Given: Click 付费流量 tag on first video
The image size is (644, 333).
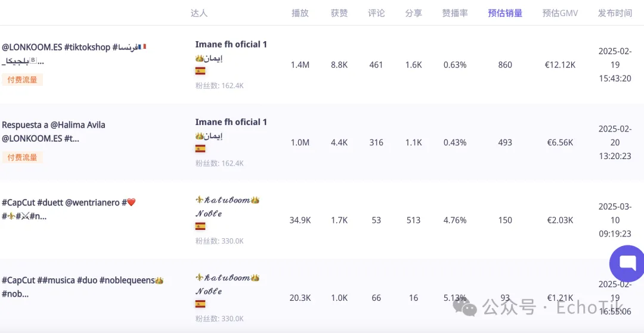Looking at the screenshot, I should (22, 80).
